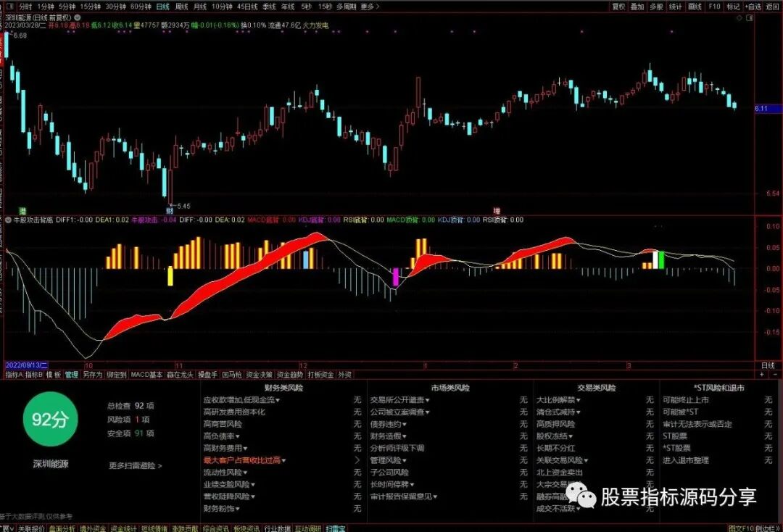The image size is (783, 532).
Task: Click the green 港 marker at chart bottom left
Action: click(x=22, y=211)
